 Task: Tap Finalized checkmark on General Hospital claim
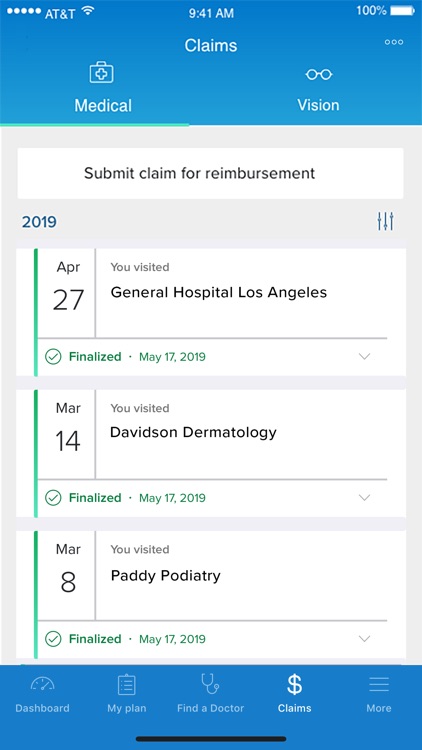(x=53, y=357)
